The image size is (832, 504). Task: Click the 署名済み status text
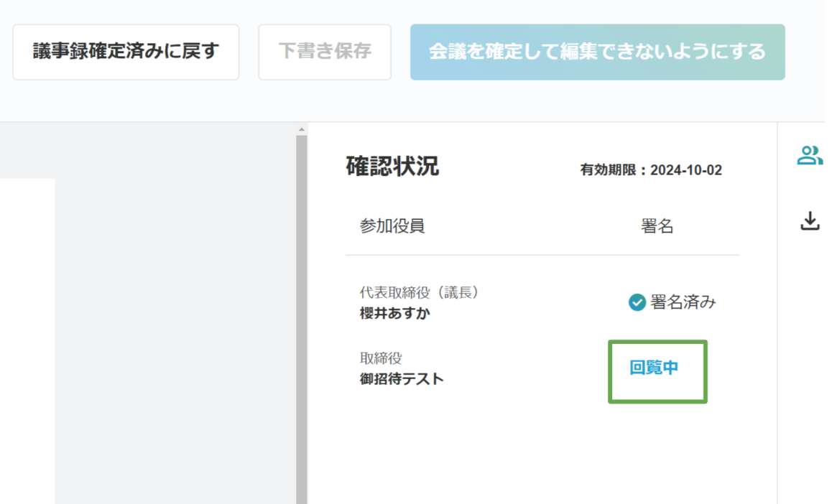(x=683, y=302)
